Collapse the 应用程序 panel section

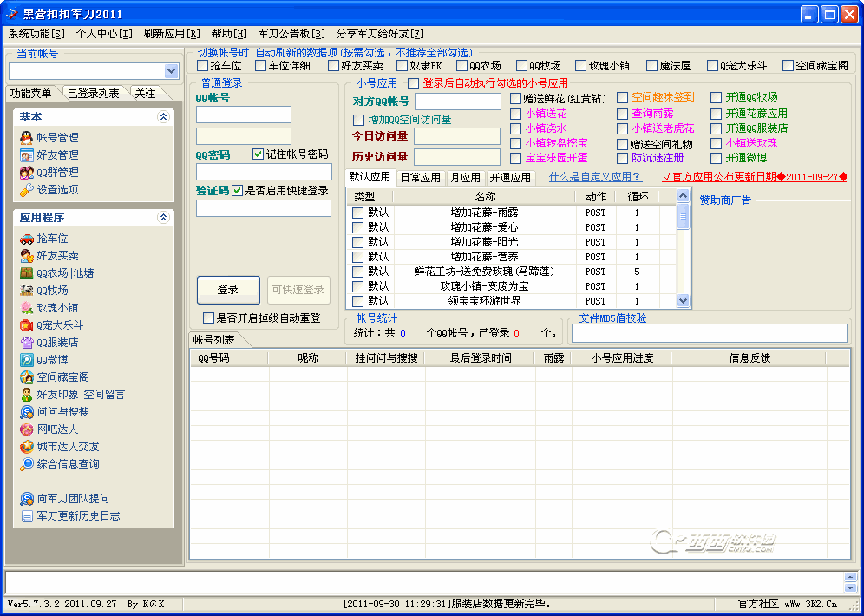coord(163,218)
